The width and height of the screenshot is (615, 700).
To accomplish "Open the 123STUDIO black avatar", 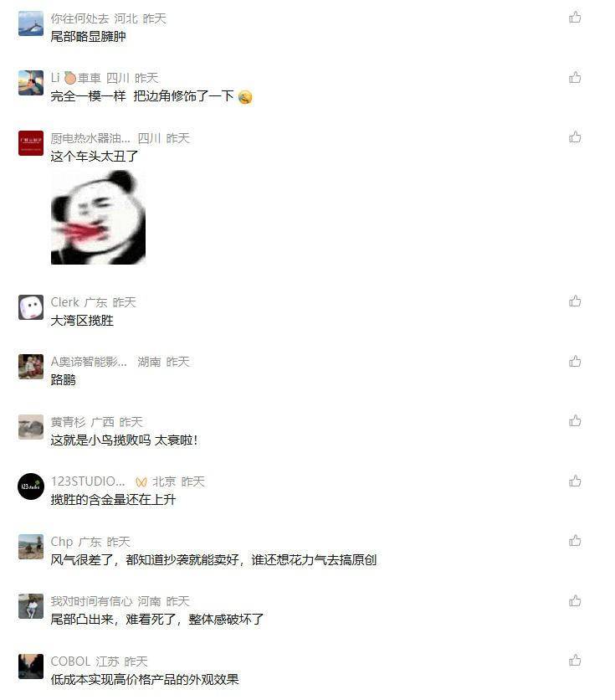I will click(31, 486).
